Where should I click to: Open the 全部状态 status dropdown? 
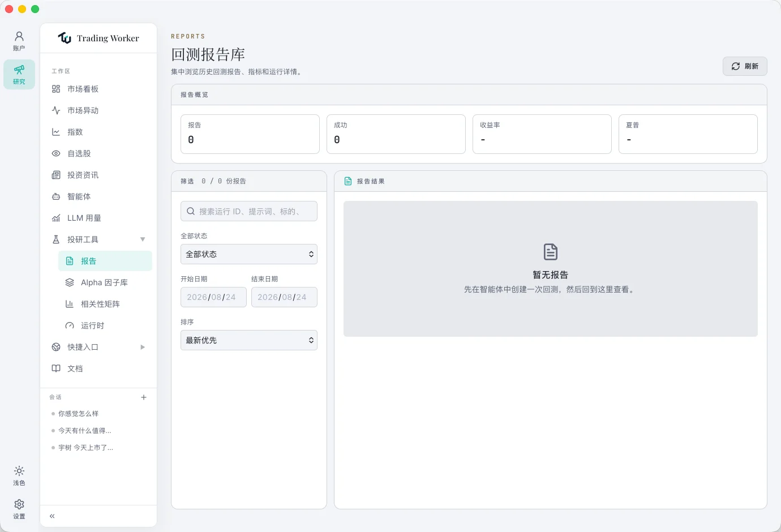tap(249, 254)
